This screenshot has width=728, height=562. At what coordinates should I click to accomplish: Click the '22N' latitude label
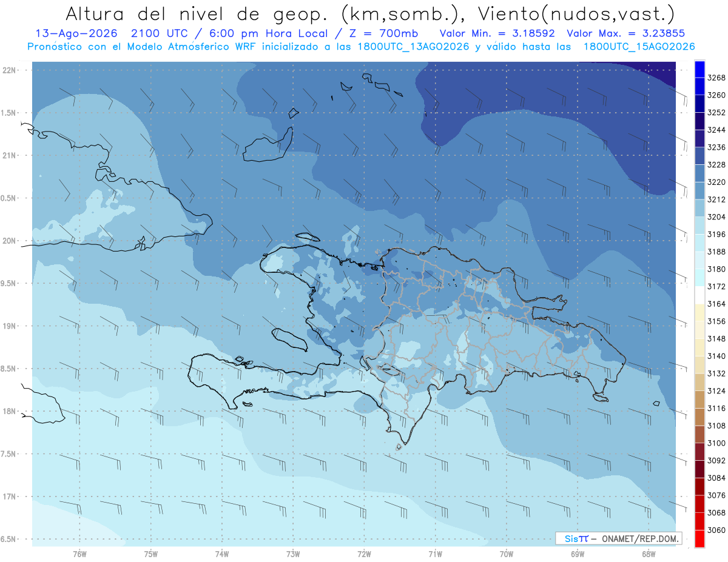tap(9, 70)
